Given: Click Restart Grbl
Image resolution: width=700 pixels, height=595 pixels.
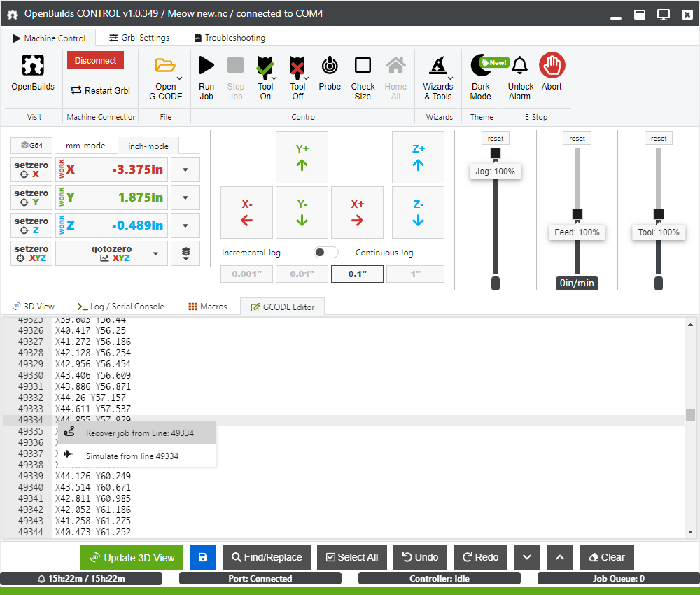Looking at the screenshot, I should (x=101, y=90).
